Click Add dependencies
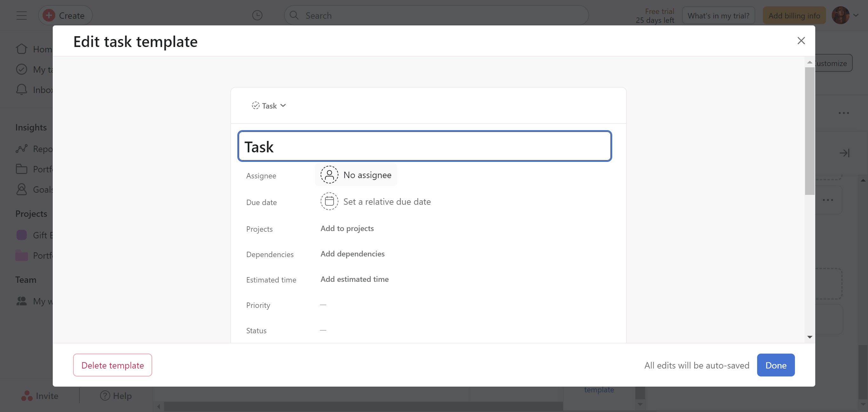Viewport: 868px width, 412px height. pos(352,254)
